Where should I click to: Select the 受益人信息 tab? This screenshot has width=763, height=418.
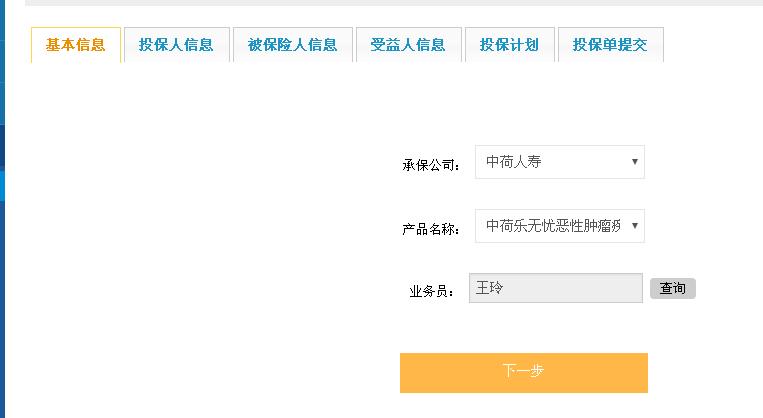pos(408,45)
